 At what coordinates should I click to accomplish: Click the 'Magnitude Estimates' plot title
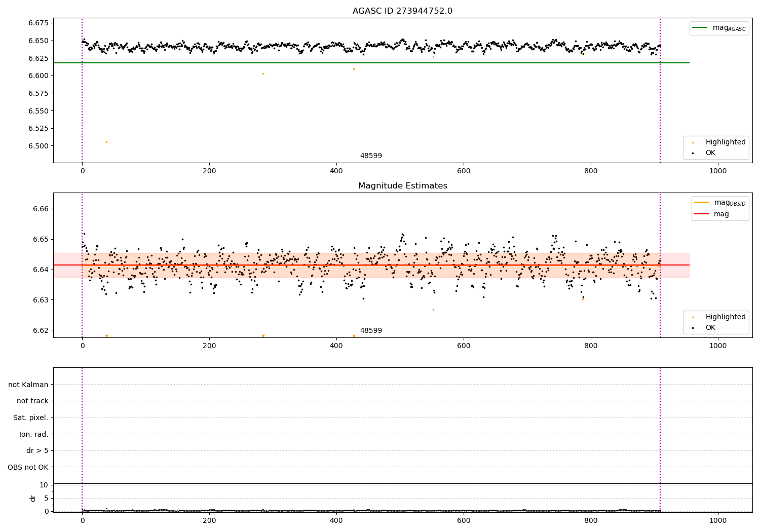click(x=402, y=186)
